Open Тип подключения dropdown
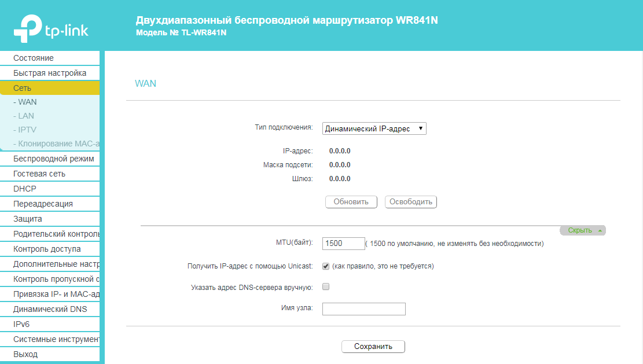The width and height of the screenshot is (643, 364). click(x=374, y=128)
